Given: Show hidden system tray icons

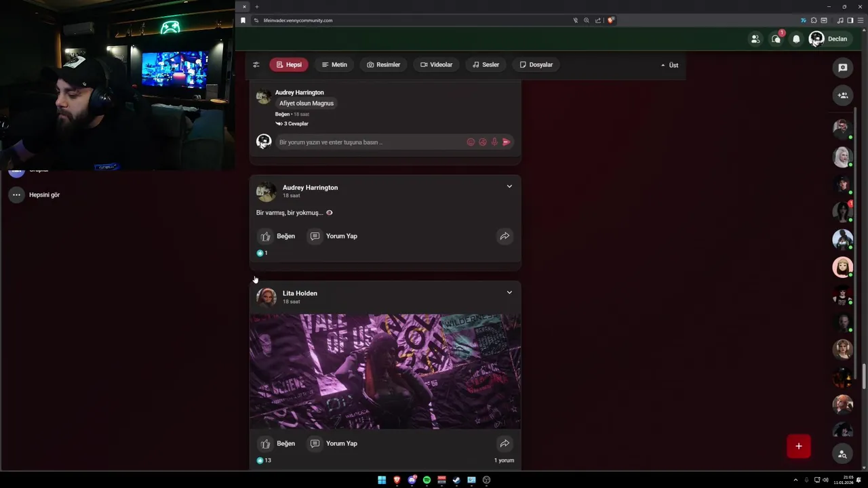Looking at the screenshot, I should [x=795, y=480].
